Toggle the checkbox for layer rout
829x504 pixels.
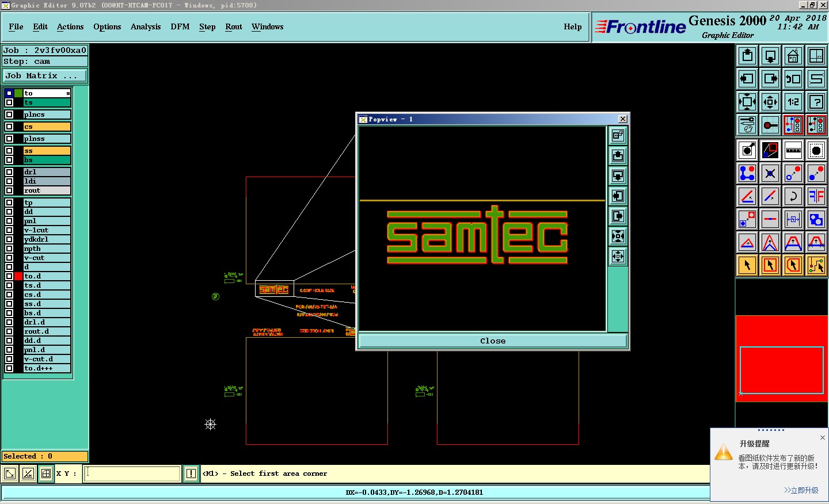[x=9, y=190]
